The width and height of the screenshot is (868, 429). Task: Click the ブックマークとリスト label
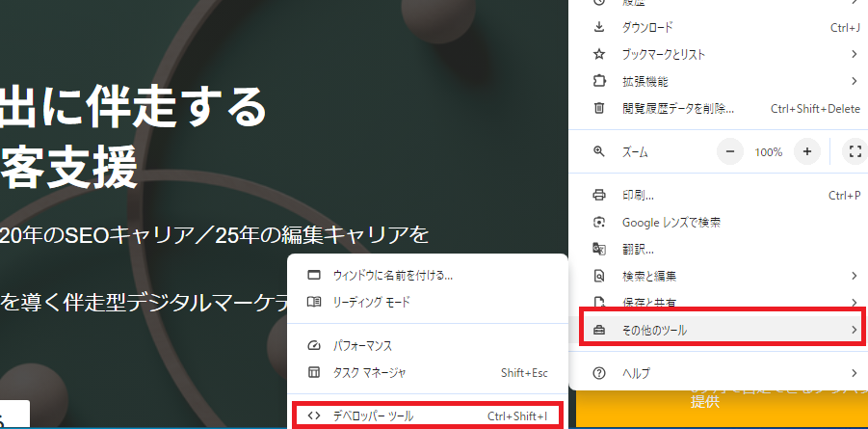(664, 54)
